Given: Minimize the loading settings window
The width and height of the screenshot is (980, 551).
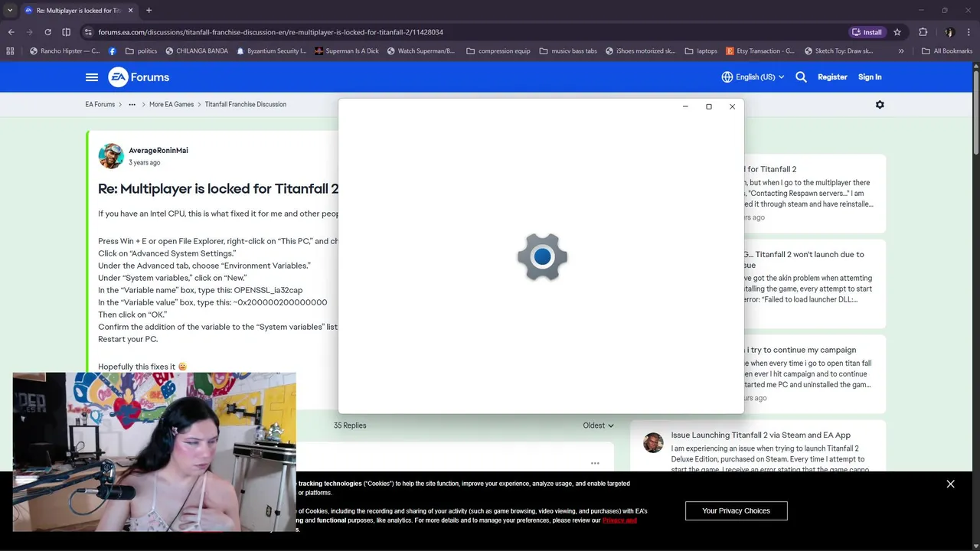Looking at the screenshot, I should click(x=685, y=106).
